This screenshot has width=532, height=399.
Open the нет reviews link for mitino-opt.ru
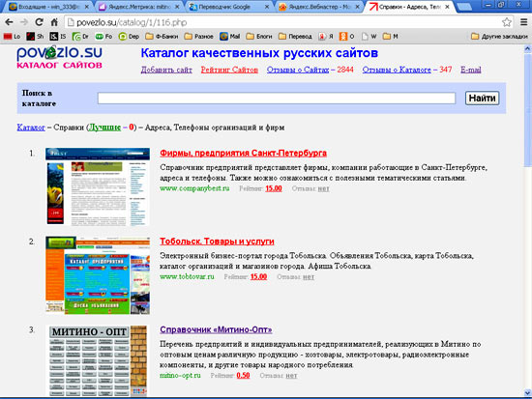coord(291,376)
